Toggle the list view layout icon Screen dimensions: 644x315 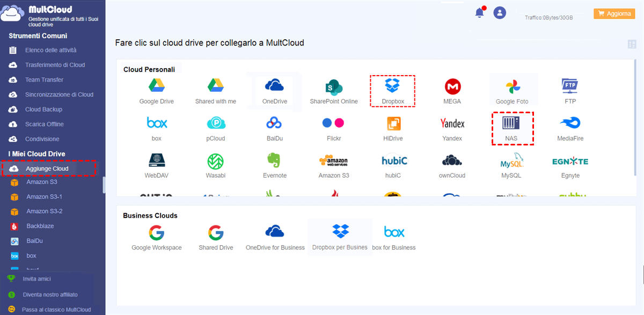[x=632, y=44]
